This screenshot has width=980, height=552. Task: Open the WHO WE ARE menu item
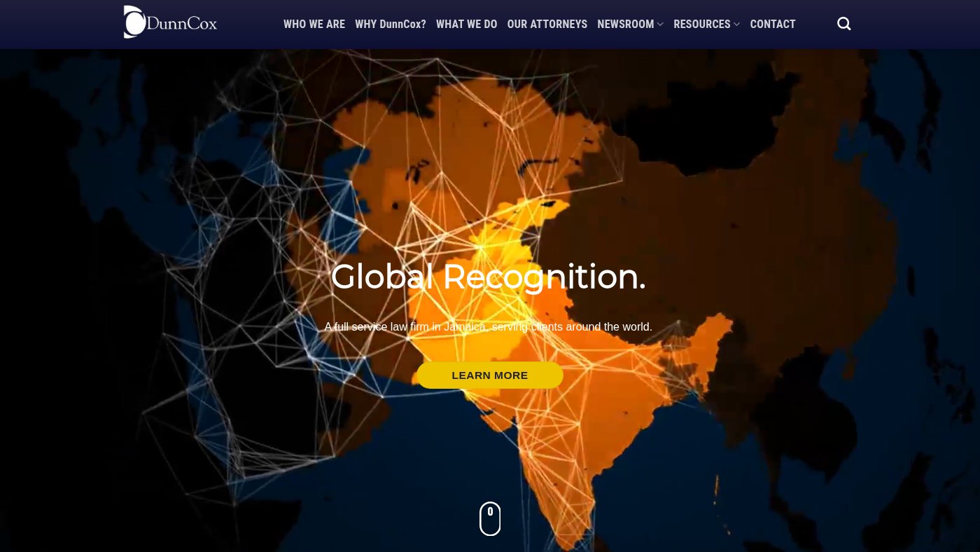pyautogui.click(x=314, y=25)
